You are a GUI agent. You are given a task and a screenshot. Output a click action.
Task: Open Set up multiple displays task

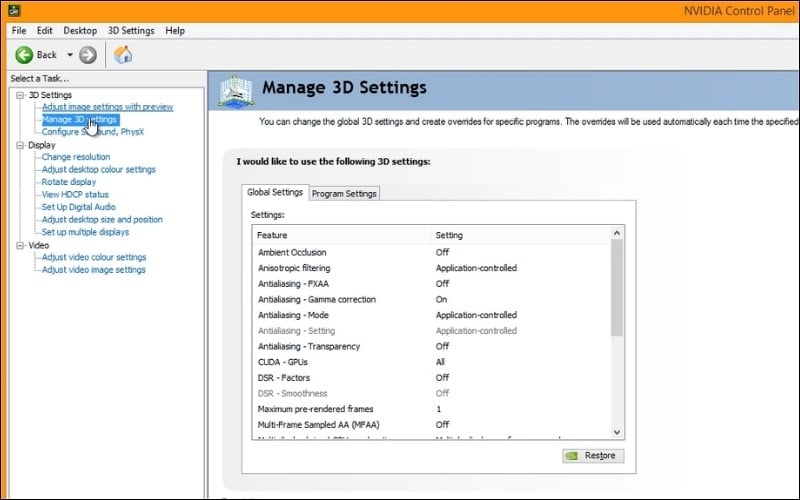point(86,232)
